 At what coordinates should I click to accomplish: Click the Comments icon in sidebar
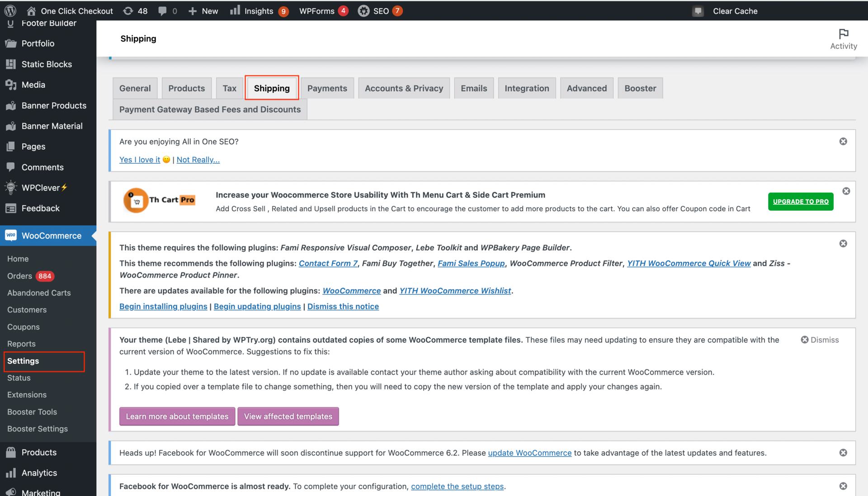click(11, 168)
